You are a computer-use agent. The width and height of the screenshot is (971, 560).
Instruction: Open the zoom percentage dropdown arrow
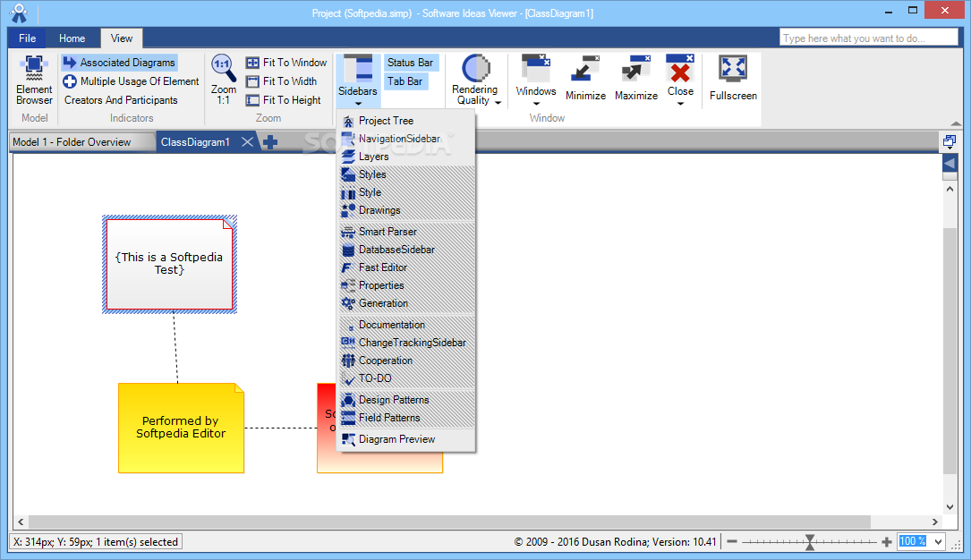pos(938,542)
